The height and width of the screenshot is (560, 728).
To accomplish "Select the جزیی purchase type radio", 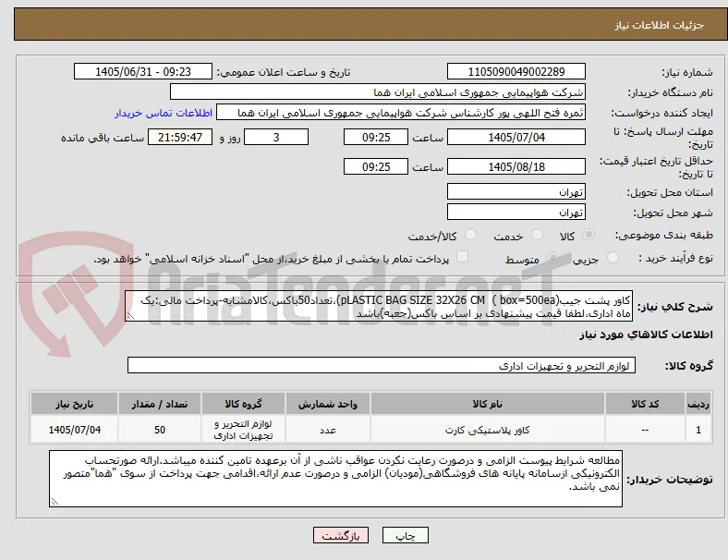I will click(x=613, y=257).
